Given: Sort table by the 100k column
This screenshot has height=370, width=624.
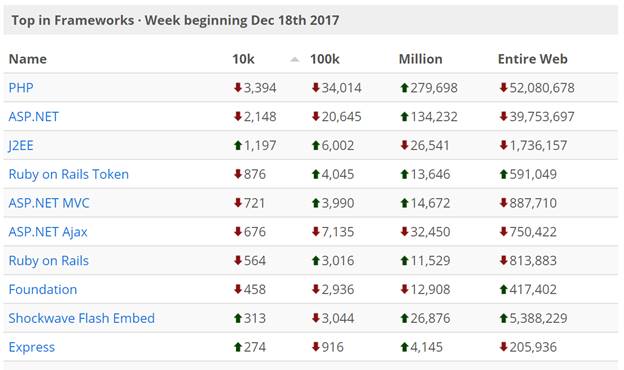Looking at the screenshot, I should click(325, 59).
